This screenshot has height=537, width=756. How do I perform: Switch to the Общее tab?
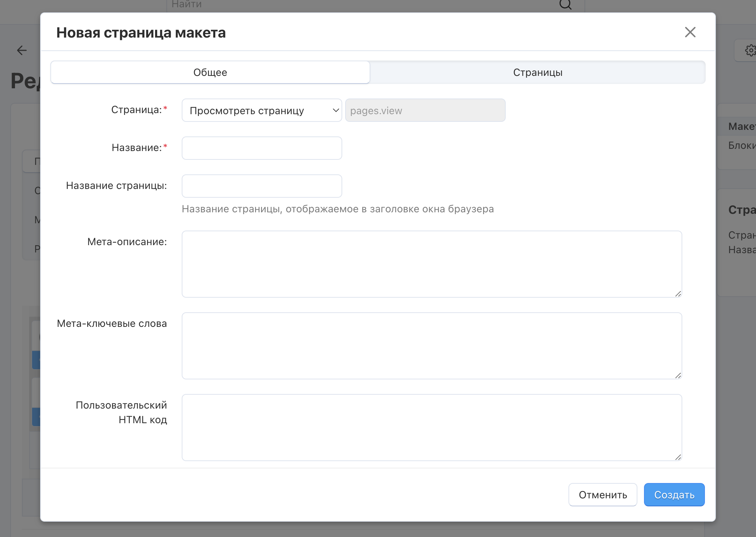point(210,73)
